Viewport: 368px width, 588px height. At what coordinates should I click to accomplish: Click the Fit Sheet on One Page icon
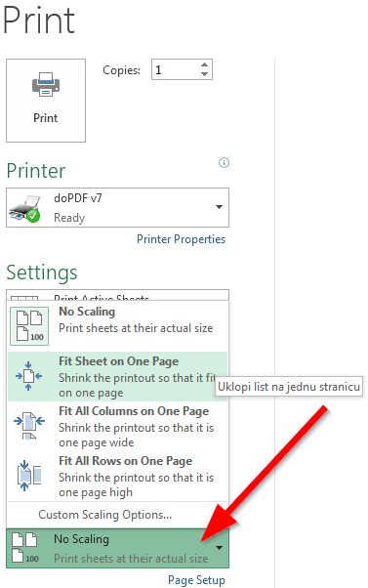(x=28, y=376)
